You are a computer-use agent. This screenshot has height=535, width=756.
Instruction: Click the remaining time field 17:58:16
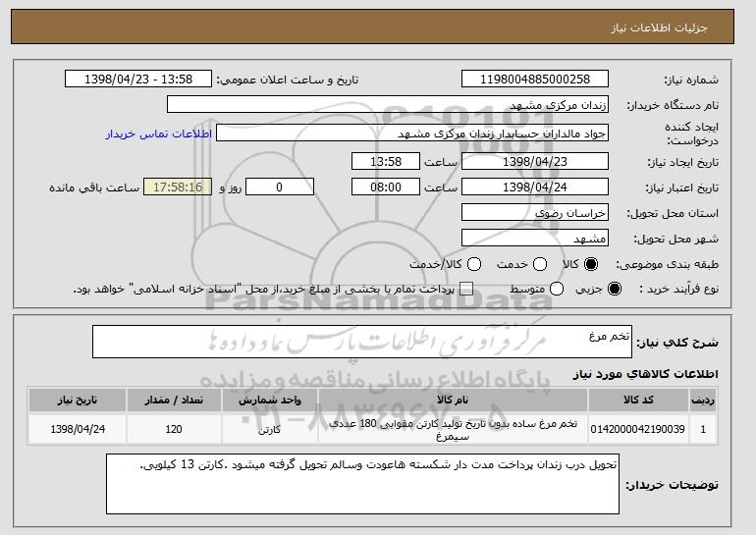pos(178,187)
